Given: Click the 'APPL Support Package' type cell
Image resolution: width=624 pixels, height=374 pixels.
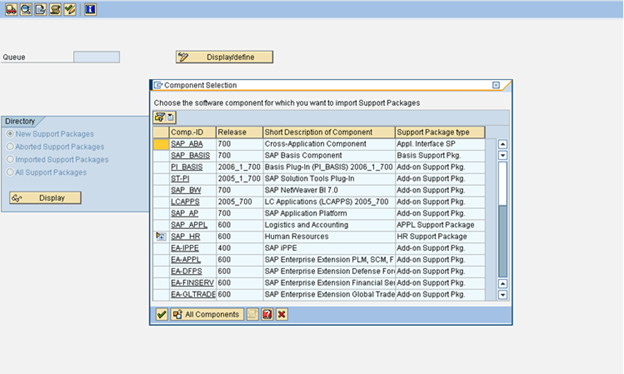Looking at the screenshot, I should [x=440, y=225].
